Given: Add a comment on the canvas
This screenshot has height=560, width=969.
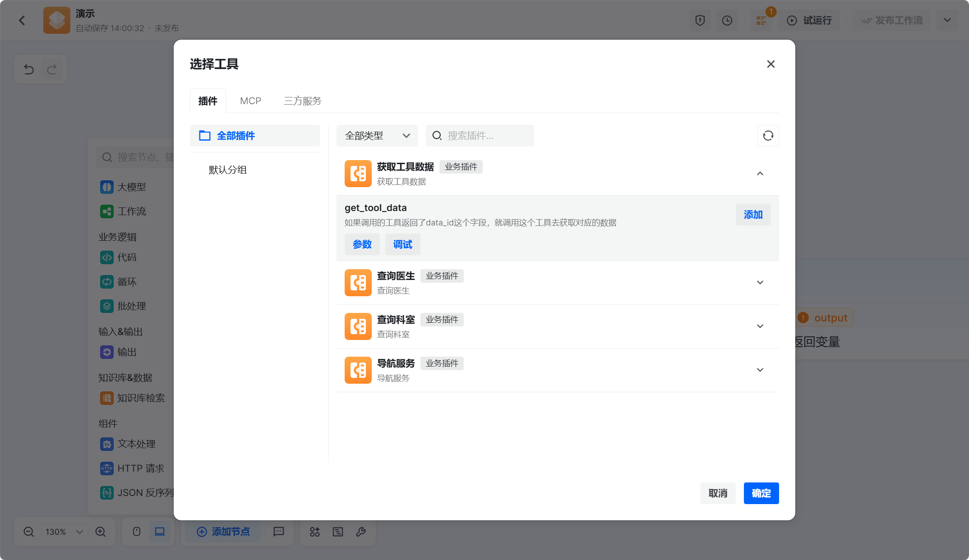Looking at the screenshot, I should coord(279,532).
